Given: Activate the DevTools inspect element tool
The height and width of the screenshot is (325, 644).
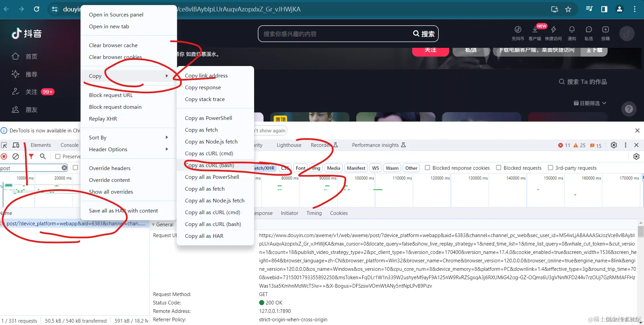Looking at the screenshot, I should pos(4,145).
